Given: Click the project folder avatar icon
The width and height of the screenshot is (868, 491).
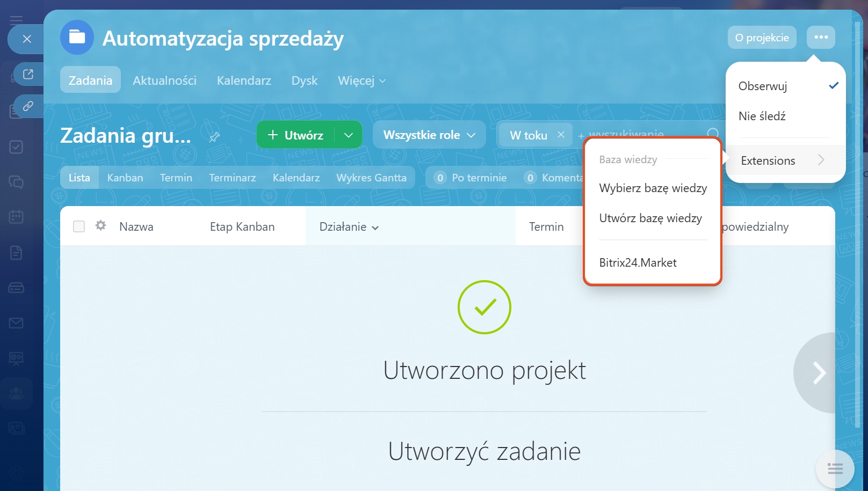Looking at the screenshot, I should (77, 38).
